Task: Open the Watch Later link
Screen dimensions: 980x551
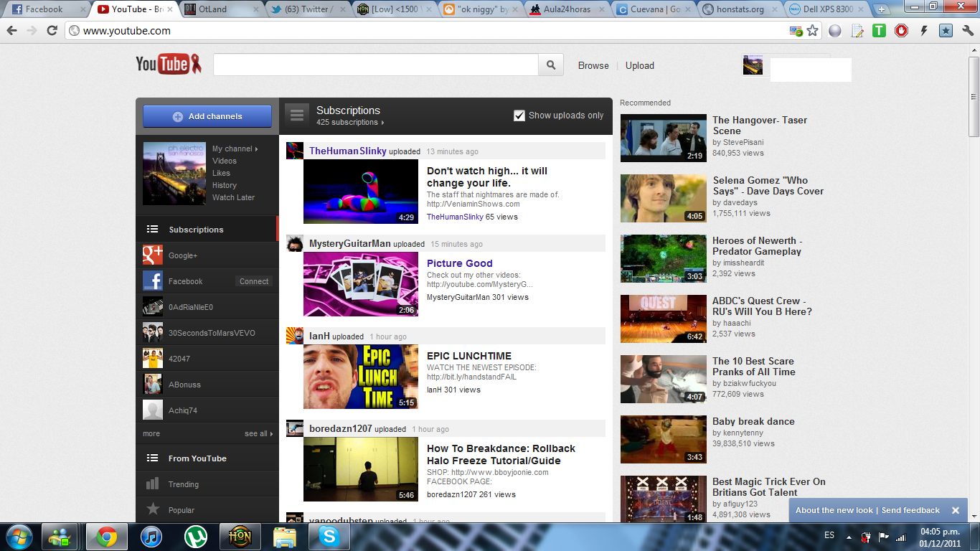Action: tap(233, 197)
